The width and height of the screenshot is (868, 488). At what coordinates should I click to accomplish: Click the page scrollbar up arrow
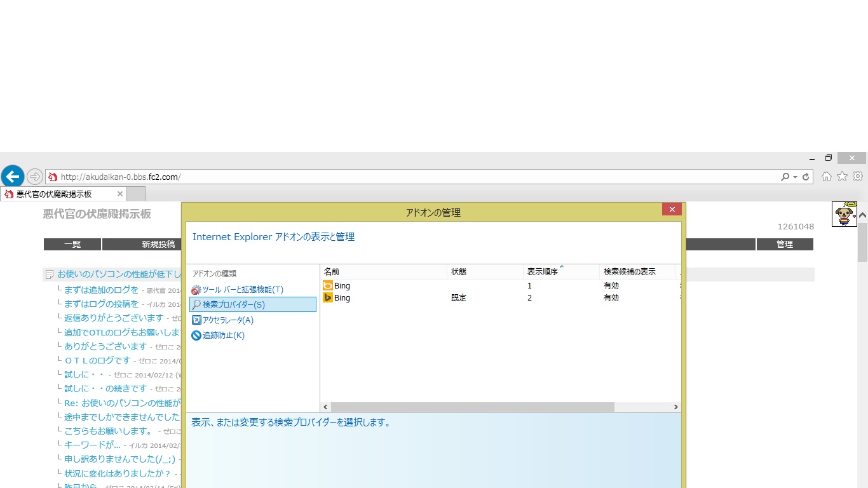point(862,216)
